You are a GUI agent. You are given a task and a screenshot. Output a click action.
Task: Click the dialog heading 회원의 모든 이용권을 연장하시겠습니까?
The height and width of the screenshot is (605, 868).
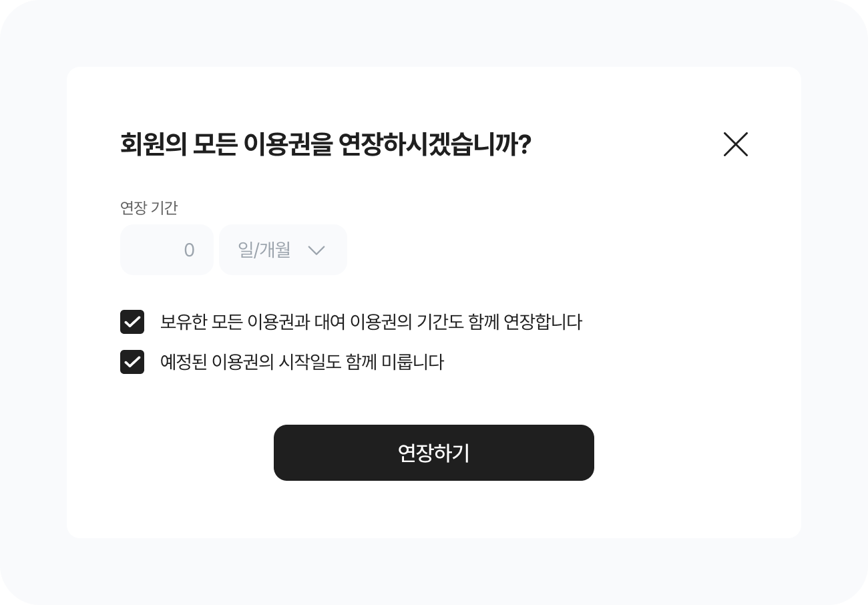[x=325, y=144]
